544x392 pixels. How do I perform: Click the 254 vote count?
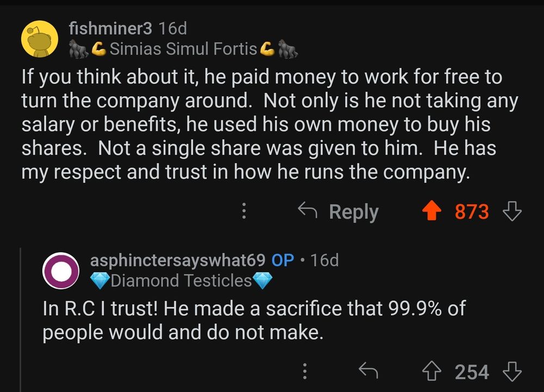coord(472,372)
